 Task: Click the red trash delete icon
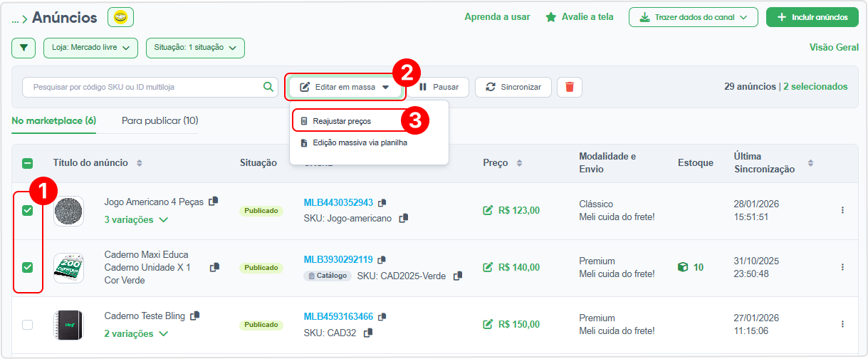tap(570, 87)
